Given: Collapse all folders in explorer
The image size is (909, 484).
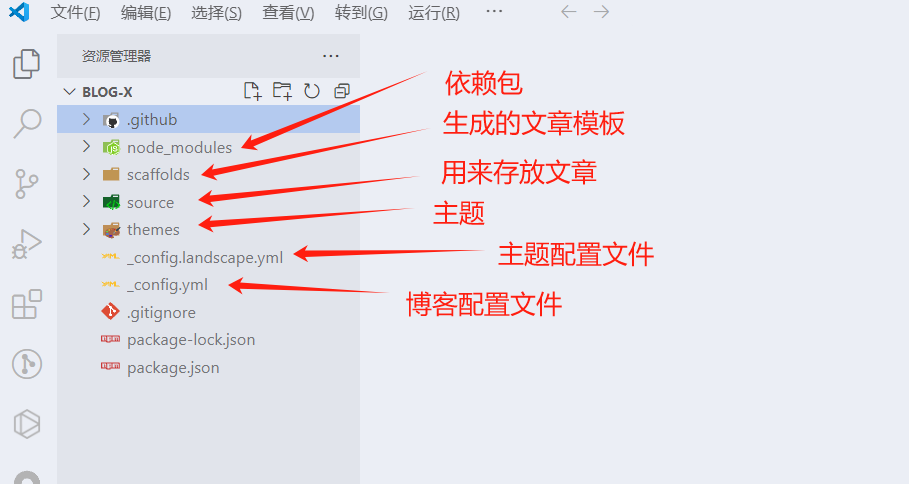Looking at the screenshot, I should click(x=342, y=91).
